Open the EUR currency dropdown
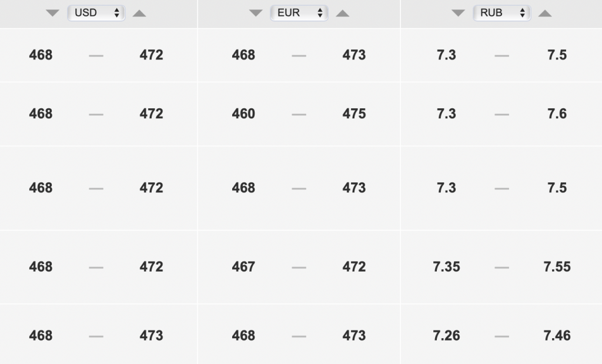The image size is (602, 364). 299,13
